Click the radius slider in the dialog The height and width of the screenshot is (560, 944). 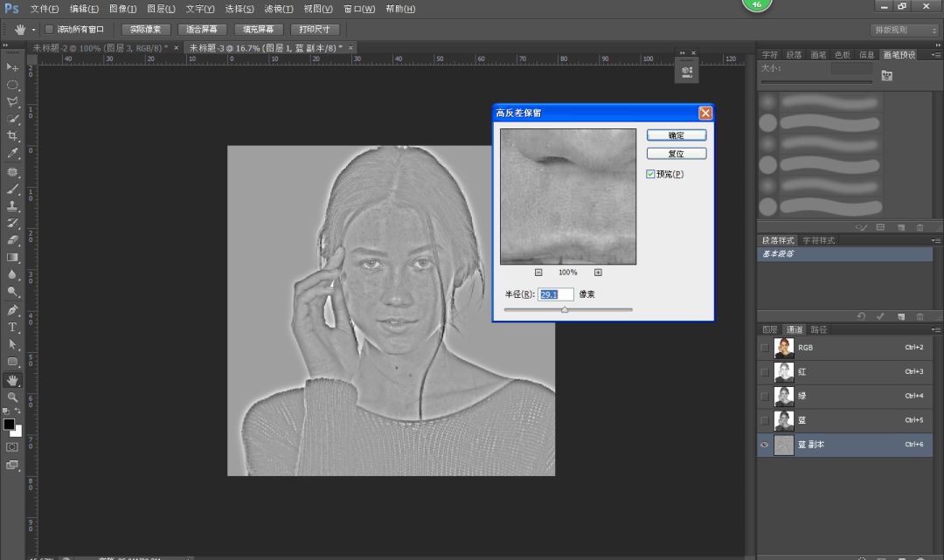pos(564,309)
